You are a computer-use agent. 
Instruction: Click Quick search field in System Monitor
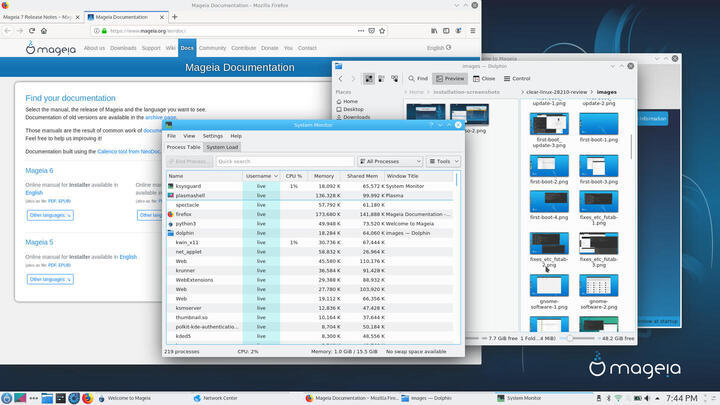point(285,161)
